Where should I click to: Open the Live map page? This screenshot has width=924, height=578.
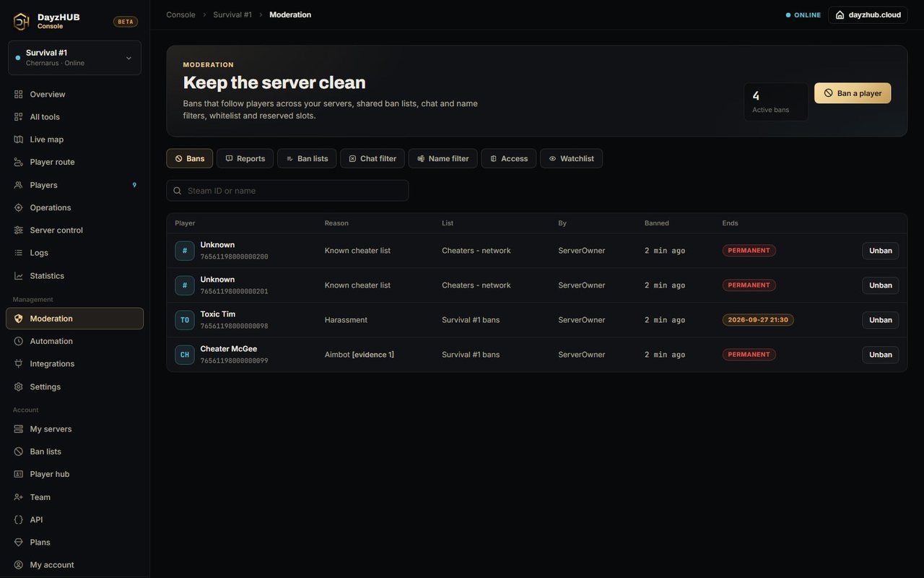(75, 139)
